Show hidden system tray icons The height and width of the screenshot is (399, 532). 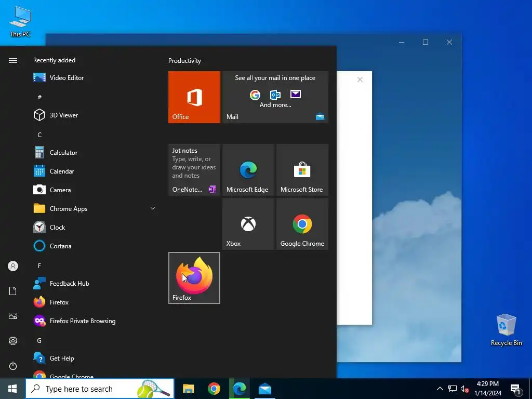tap(440, 389)
